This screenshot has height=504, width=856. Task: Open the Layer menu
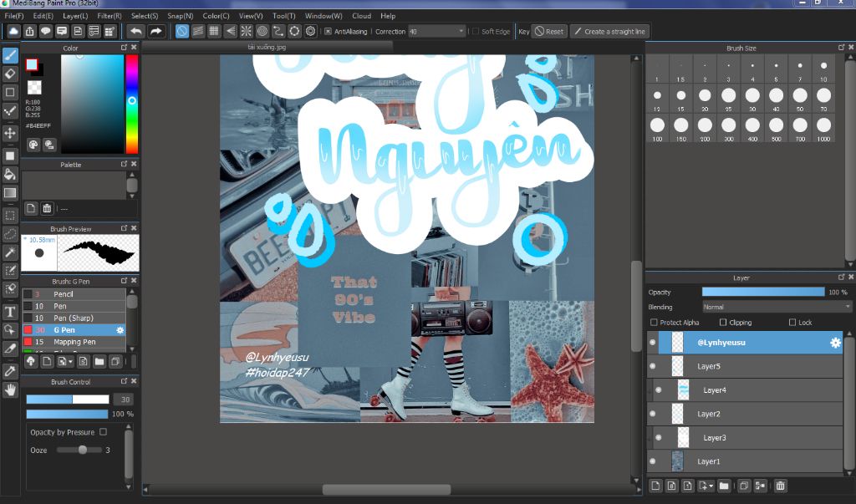coord(74,16)
